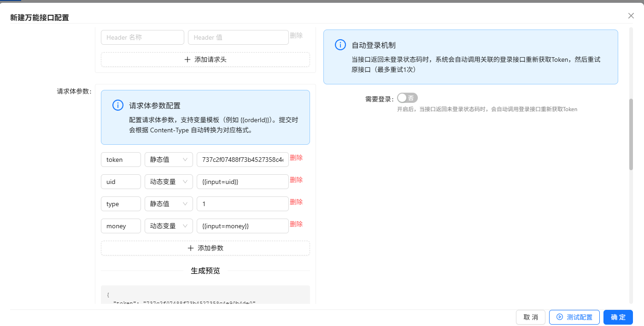Remove the uid parameter via 删除

[x=296, y=180]
